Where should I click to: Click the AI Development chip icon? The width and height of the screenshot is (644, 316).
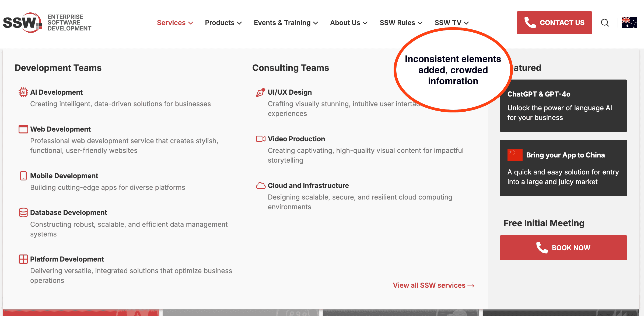(23, 92)
